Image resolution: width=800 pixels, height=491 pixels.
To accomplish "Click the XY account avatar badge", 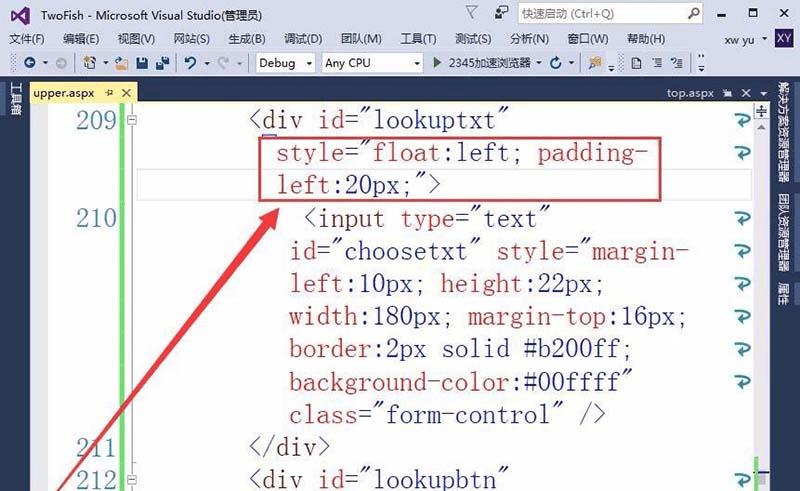I will (784, 38).
